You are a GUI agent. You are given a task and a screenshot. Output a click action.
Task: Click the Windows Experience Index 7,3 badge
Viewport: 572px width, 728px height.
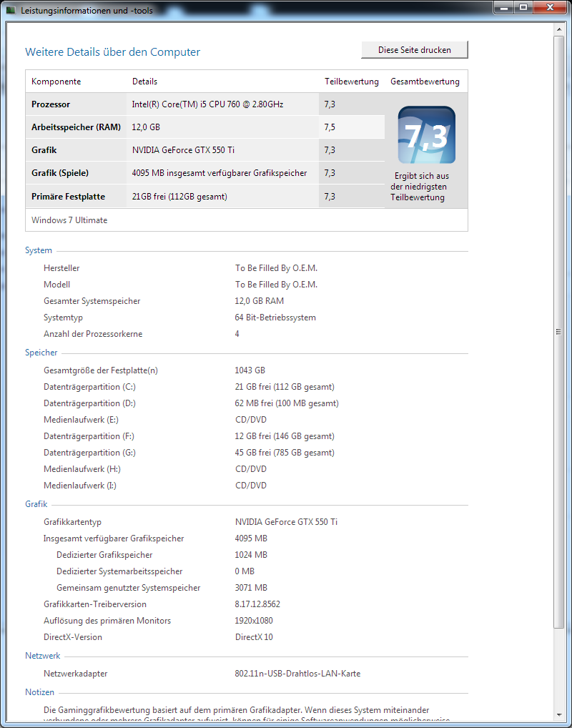click(x=427, y=135)
